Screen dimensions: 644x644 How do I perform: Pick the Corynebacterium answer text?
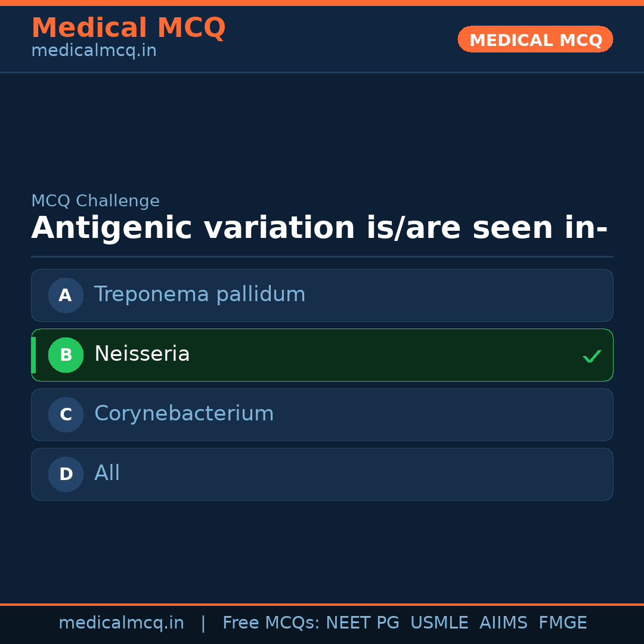click(184, 414)
